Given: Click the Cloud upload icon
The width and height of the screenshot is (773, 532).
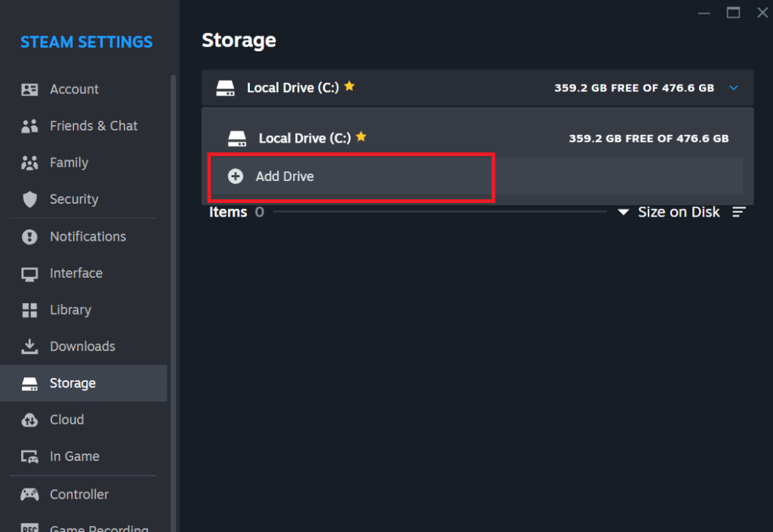Looking at the screenshot, I should point(29,420).
